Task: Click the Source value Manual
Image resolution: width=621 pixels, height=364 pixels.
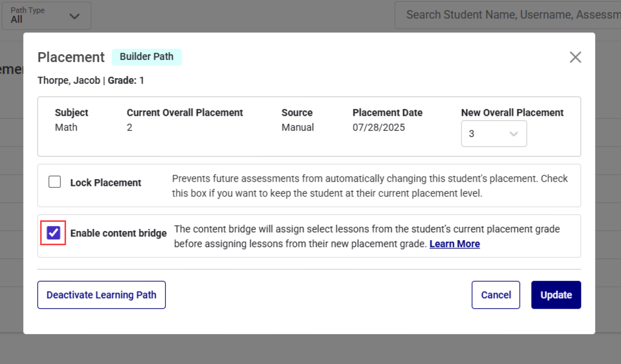Action: coord(297,127)
